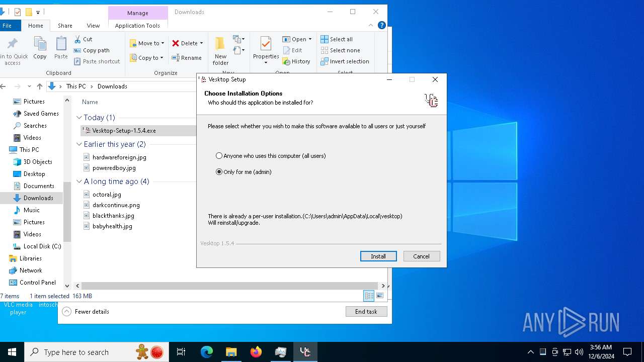
Task: Open the Application Tools tab
Action: 137,26
